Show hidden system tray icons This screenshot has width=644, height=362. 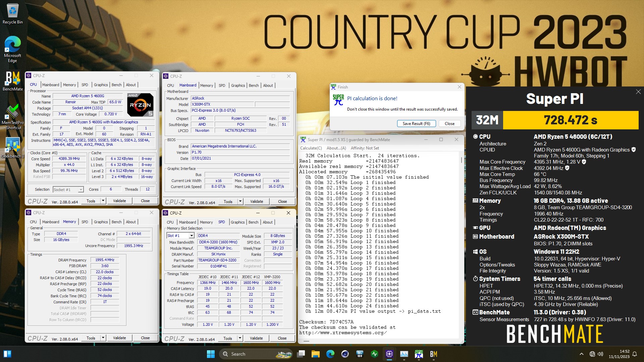pyautogui.click(x=582, y=354)
